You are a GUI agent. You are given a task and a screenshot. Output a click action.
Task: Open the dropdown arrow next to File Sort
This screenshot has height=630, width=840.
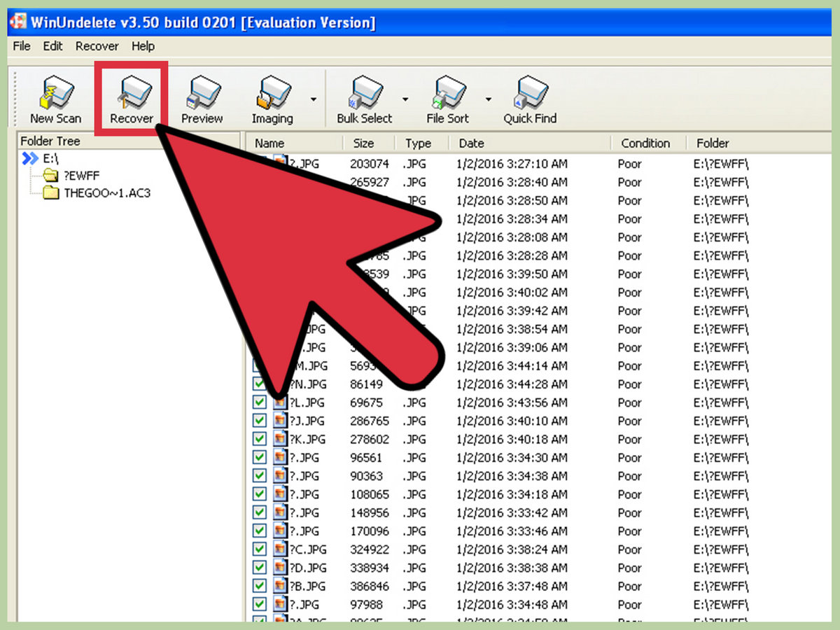[488, 99]
